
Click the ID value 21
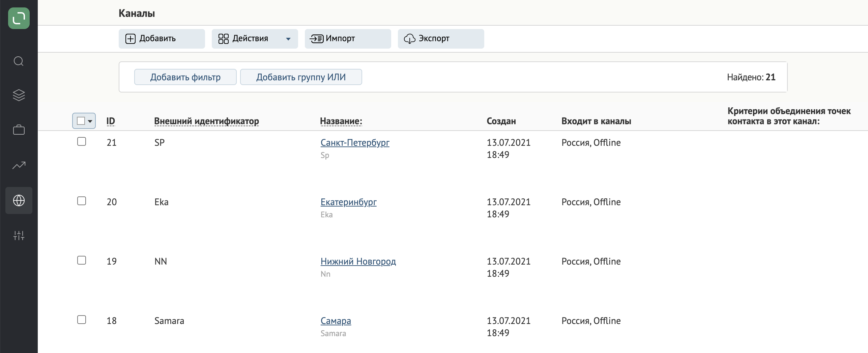point(112,143)
